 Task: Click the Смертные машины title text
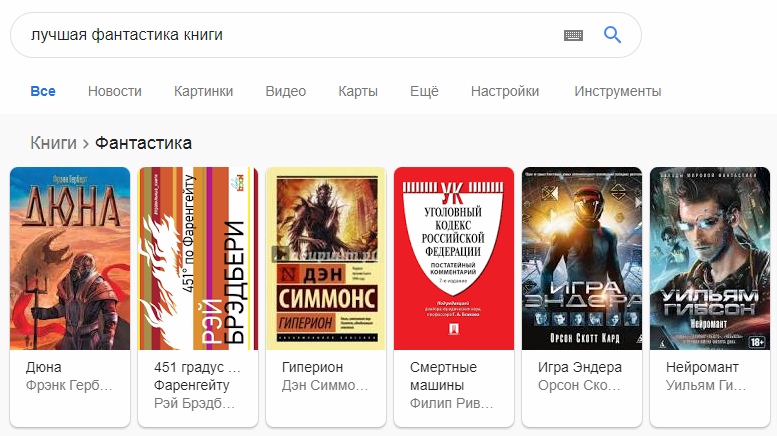coord(443,376)
